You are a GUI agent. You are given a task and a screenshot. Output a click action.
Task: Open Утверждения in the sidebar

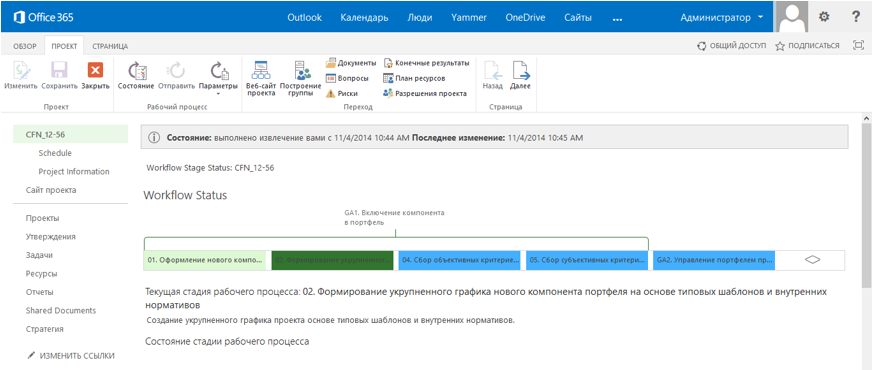(51, 236)
